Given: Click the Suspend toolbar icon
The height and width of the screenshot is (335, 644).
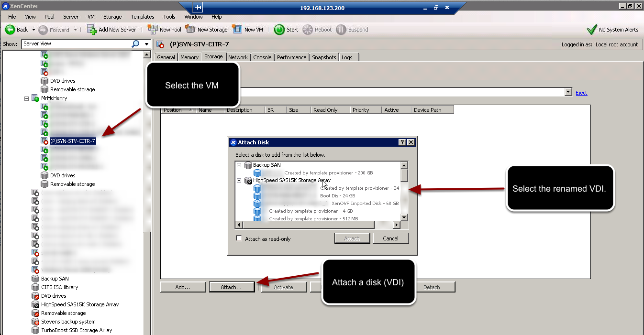Looking at the screenshot, I should 341,30.
